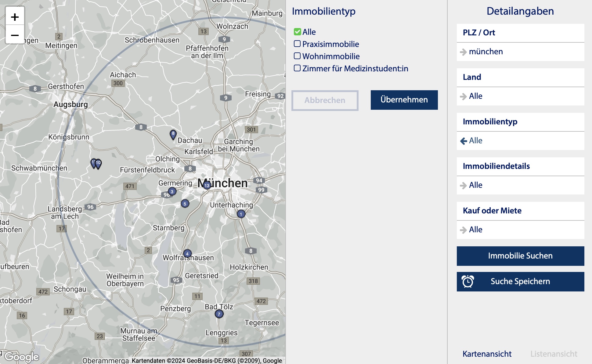
Task: Check the Praxisimmobilie checkbox
Action: click(297, 44)
